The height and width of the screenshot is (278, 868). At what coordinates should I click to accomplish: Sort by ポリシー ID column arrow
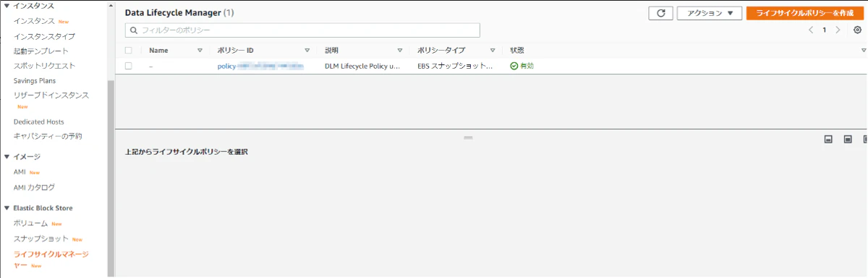tap(307, 51)
